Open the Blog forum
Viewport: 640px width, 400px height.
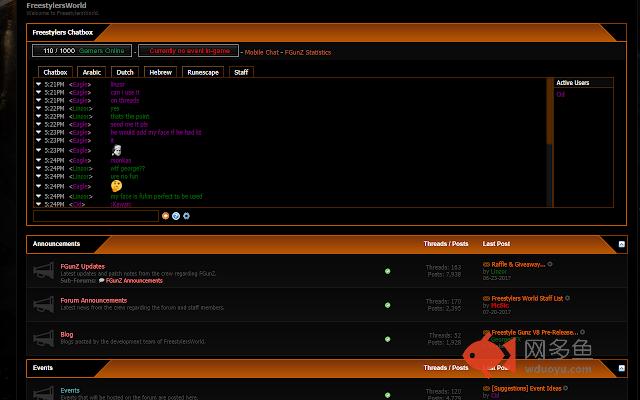pos(67,334)
